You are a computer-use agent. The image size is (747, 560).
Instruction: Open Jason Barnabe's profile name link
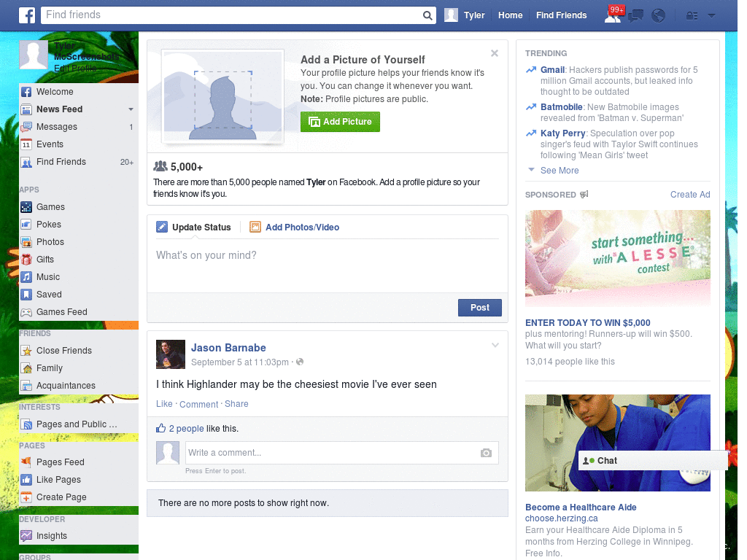228,348
